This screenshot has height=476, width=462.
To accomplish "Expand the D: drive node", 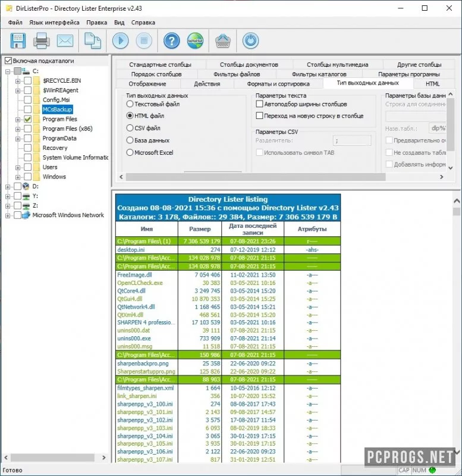I will (x=8, y=187).
